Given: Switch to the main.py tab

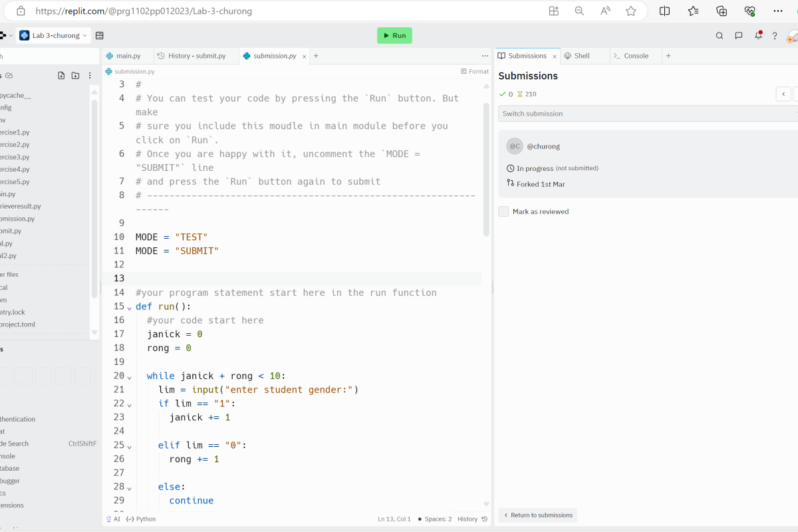Looking at the screenshot, I should 128,56.
